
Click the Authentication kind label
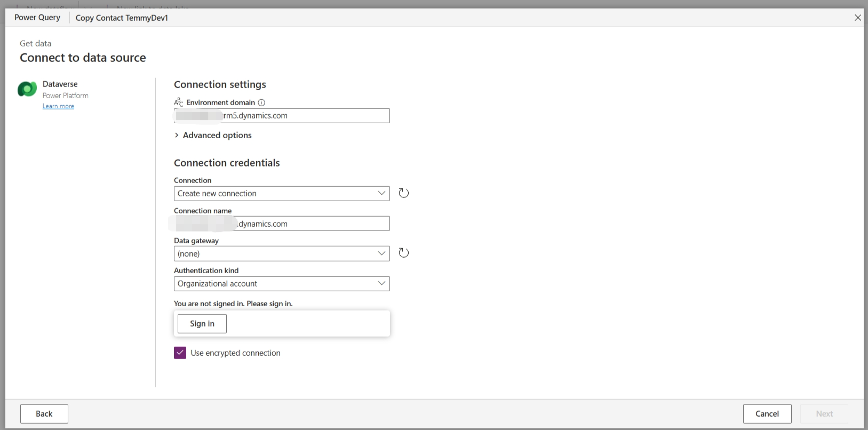click(206, 270)
